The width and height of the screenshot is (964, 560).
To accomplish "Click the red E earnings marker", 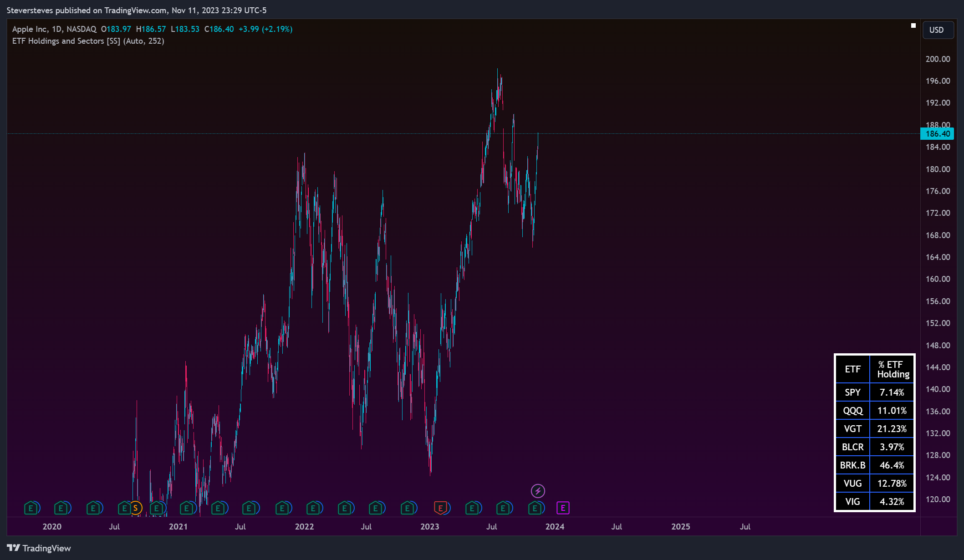I will click(440, 508).
